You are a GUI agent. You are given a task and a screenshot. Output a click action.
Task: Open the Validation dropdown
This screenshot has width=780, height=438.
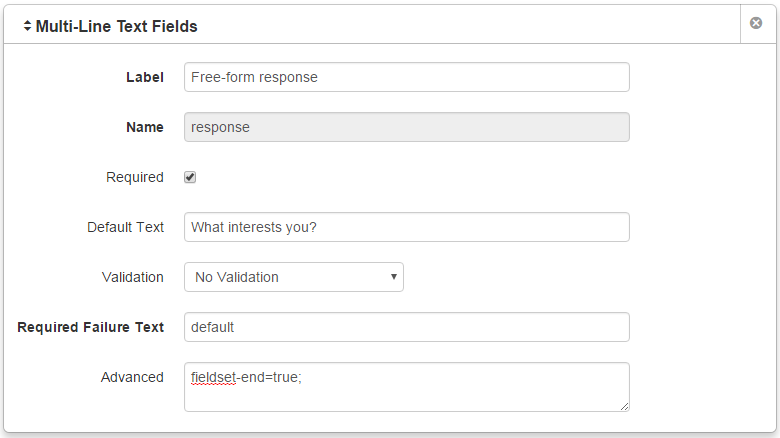pyautogui.click(x=293, y=277)
